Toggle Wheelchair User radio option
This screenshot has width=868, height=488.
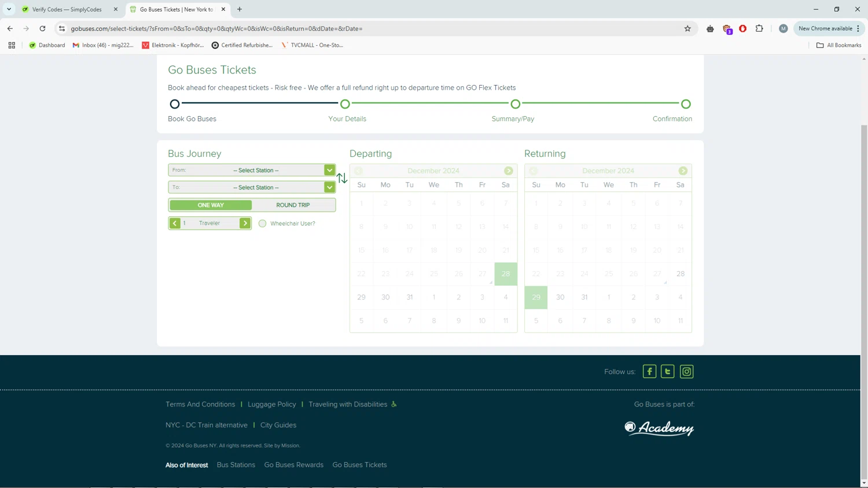point(263,223)
